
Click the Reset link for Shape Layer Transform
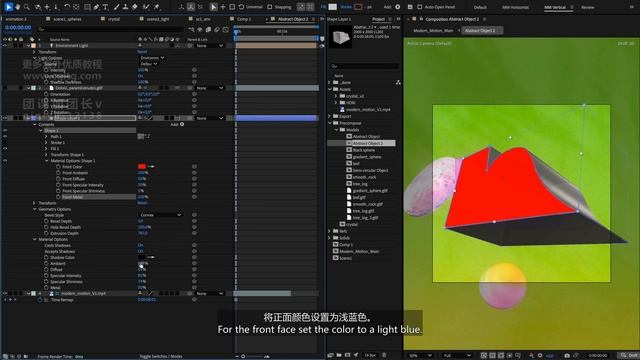click(x=142, y=203)
